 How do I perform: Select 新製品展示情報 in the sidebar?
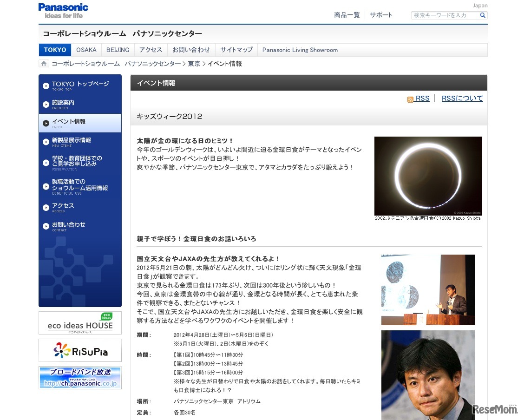[x=72, y=140]
